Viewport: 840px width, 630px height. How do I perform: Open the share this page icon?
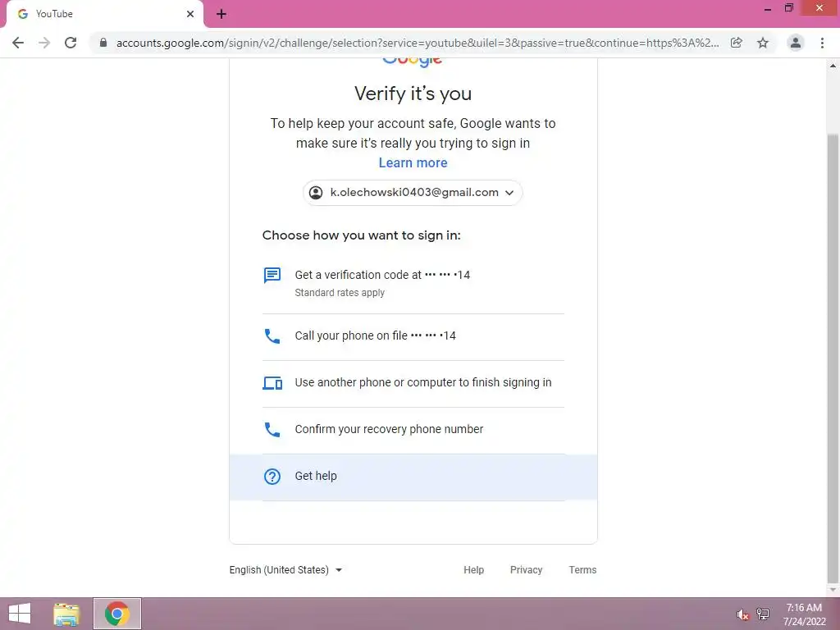pos(737,43)
